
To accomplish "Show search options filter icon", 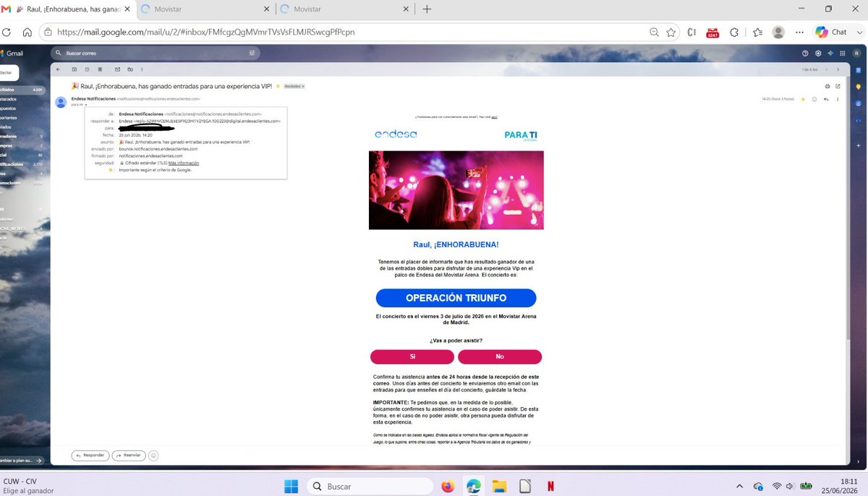I will pos(252,53).
